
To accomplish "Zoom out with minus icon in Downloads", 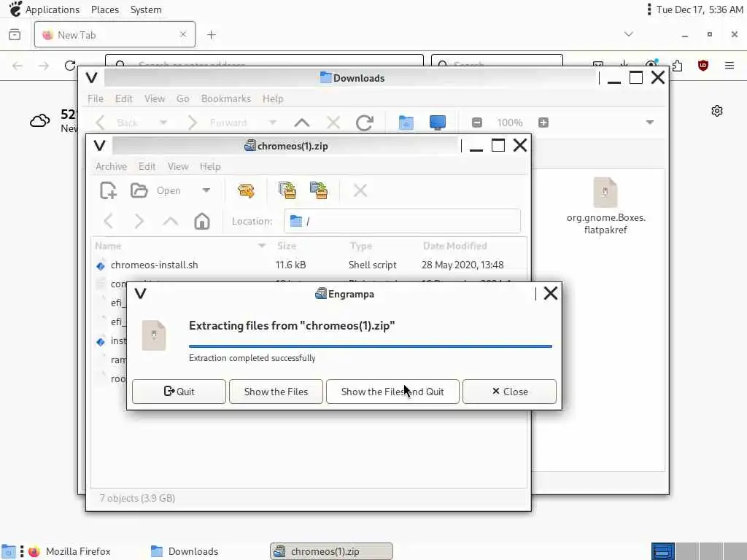I will pyautogui.click(x=477, y=122).
